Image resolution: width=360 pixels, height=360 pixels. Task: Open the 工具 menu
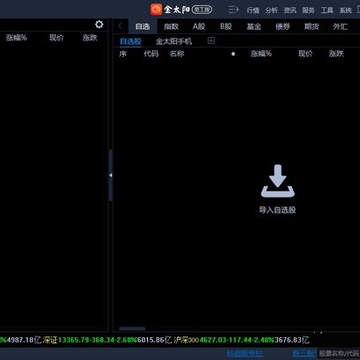[x=327, y=10]
